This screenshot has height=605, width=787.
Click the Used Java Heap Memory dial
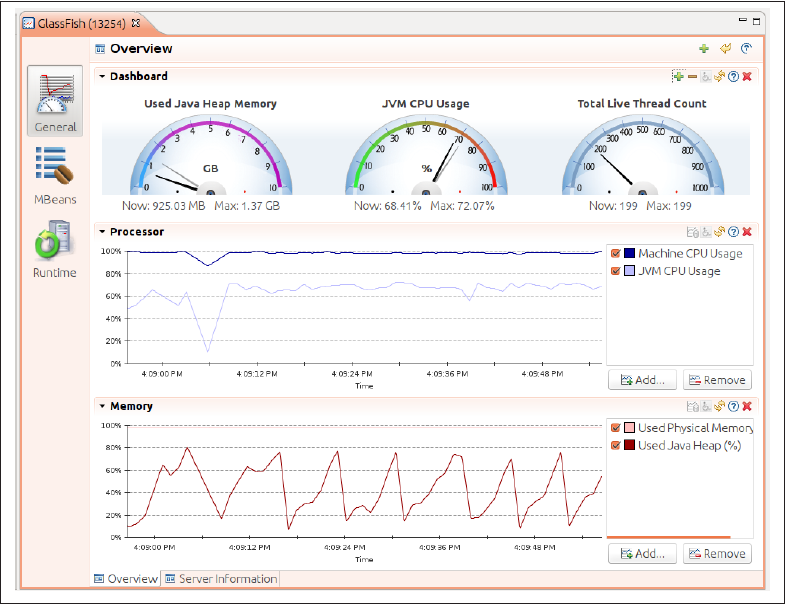click(x=211, y=156)
